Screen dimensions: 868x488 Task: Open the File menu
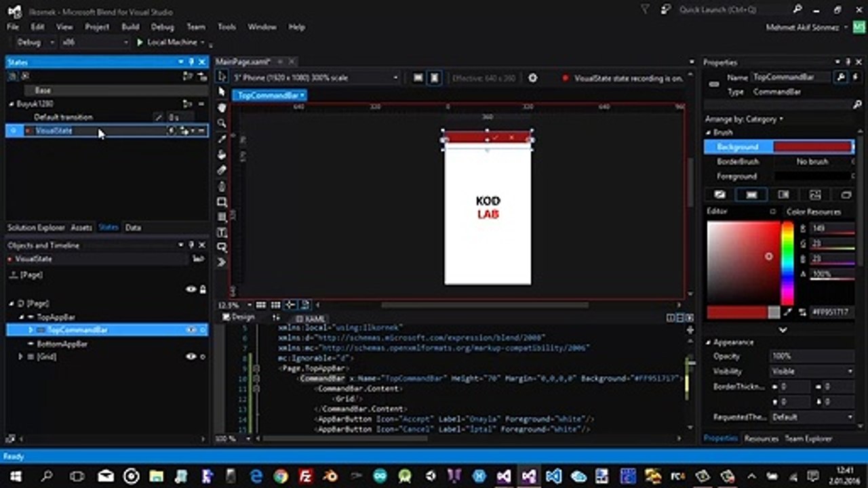(x=13, y=27)
